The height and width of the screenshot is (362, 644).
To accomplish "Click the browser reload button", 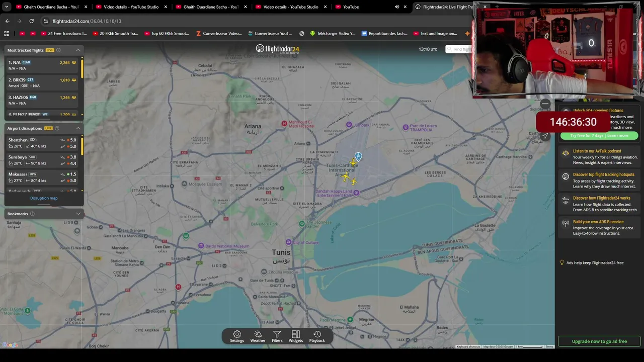I will [31, 21].
